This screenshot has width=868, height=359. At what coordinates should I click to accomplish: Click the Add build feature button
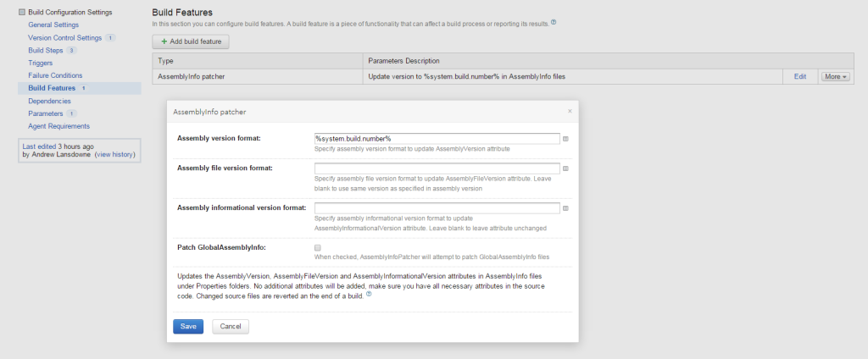[191, 41]
